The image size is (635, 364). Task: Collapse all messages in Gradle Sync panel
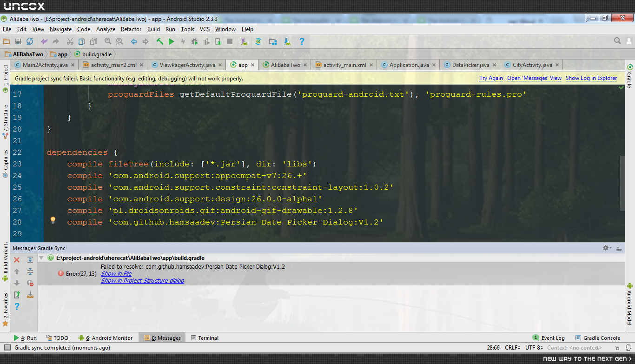(30, 271)
